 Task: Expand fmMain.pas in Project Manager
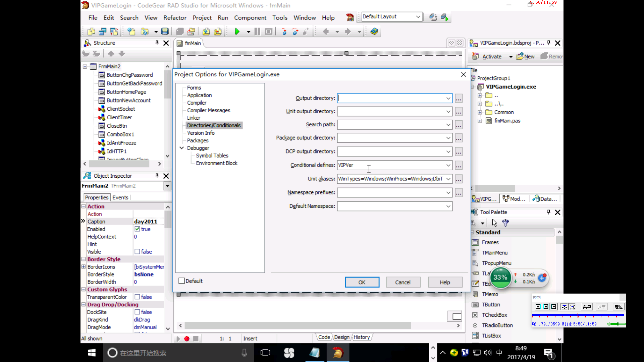click(x=480, y=121)
